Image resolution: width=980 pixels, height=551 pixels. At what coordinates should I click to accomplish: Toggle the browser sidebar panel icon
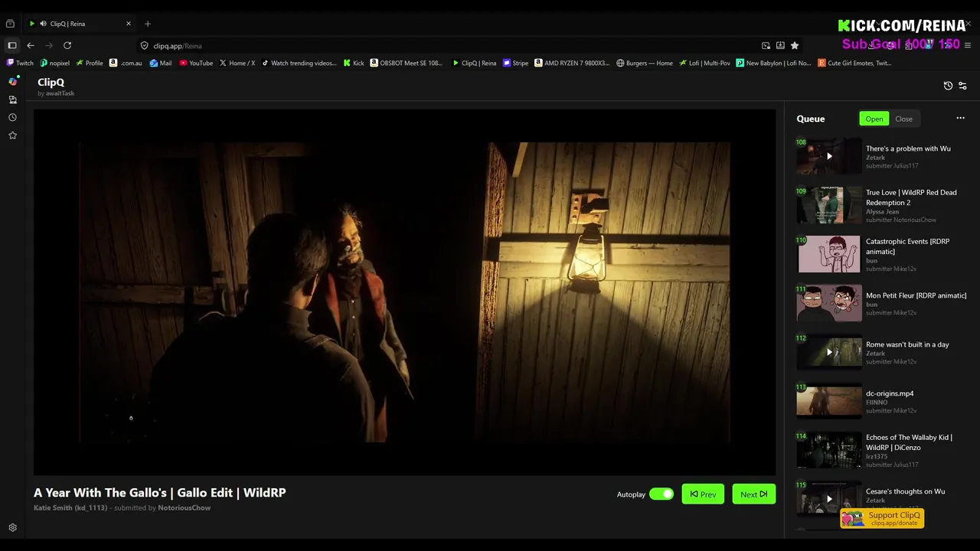click(x=11, y=45)
